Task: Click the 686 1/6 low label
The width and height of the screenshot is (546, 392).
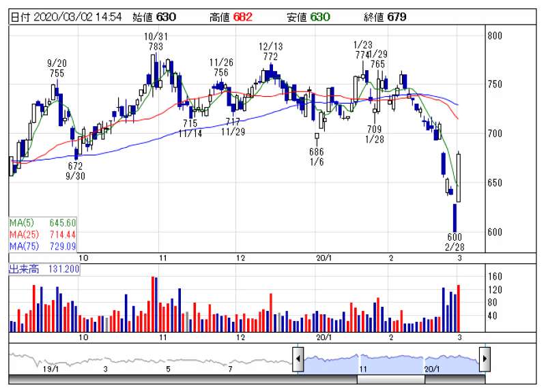Action: coord(317,157)
